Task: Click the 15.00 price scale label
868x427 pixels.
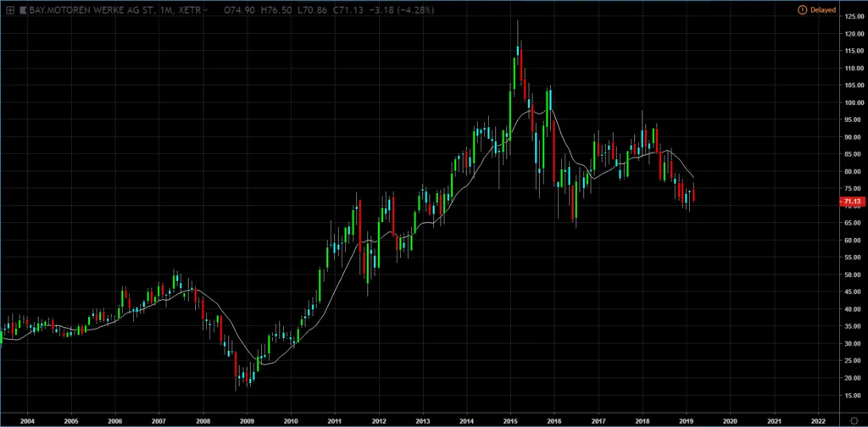Action: [854, 396]
